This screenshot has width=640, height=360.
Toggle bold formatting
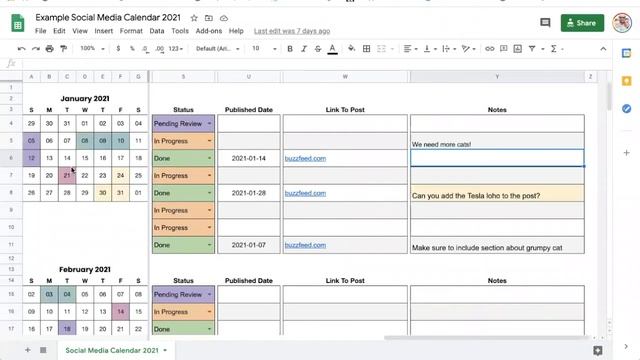coord(290,49)
